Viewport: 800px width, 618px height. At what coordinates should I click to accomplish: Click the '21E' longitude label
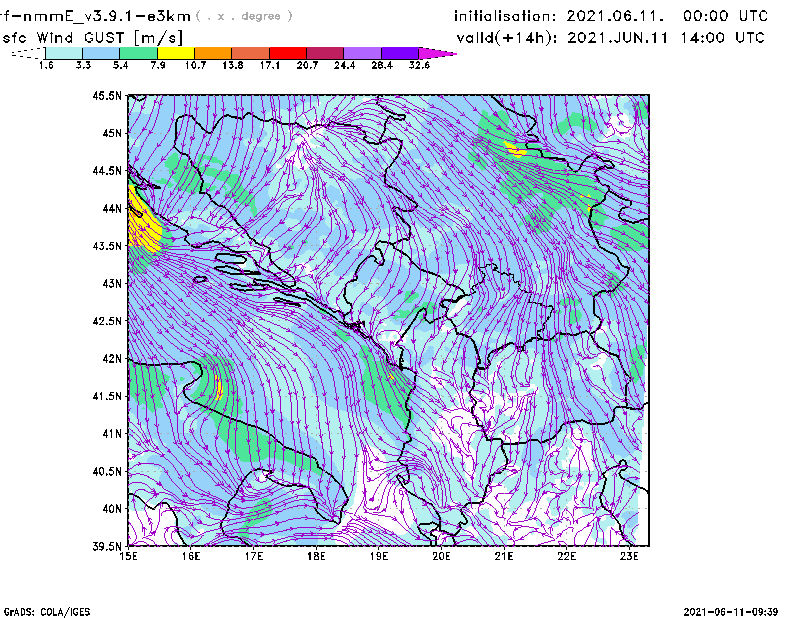504,556
